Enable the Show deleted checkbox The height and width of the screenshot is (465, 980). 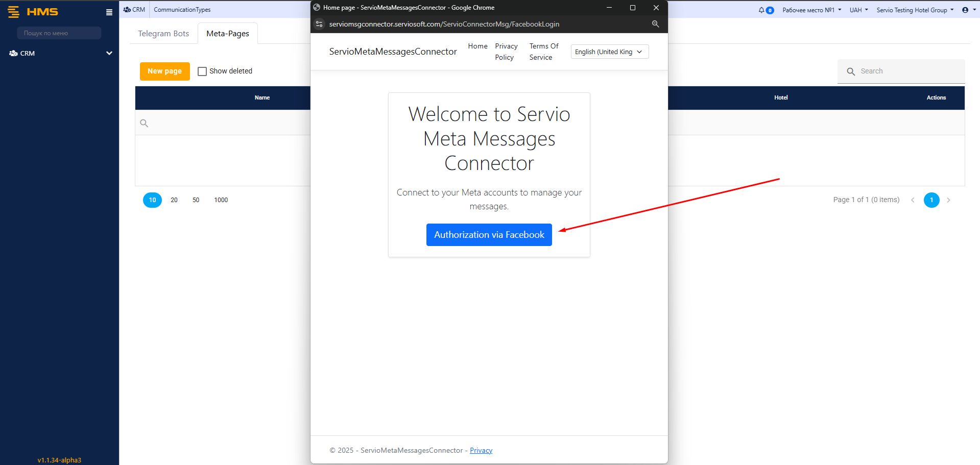point(202,71)
